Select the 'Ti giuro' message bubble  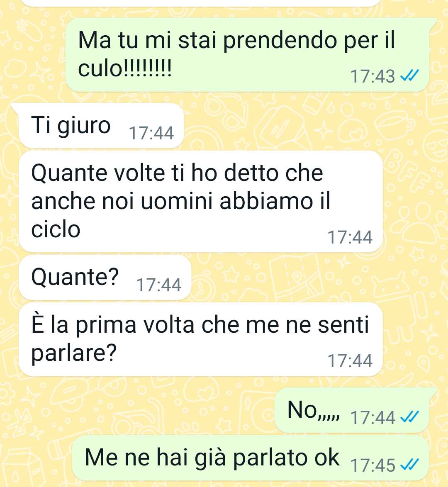tap(102, 125)
